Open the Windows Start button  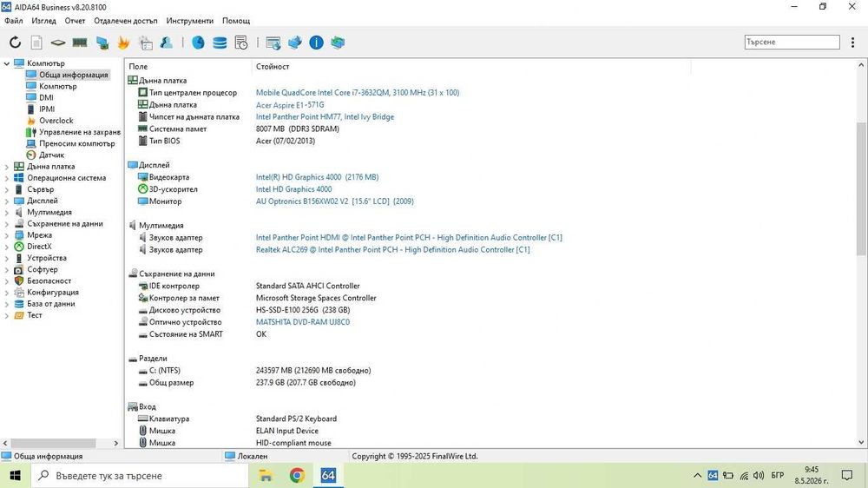click(x=15, y=475)
